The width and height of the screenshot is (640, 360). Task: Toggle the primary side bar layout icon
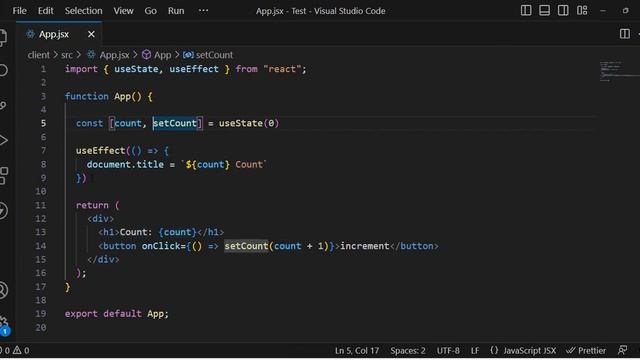(x=526, y=11)
